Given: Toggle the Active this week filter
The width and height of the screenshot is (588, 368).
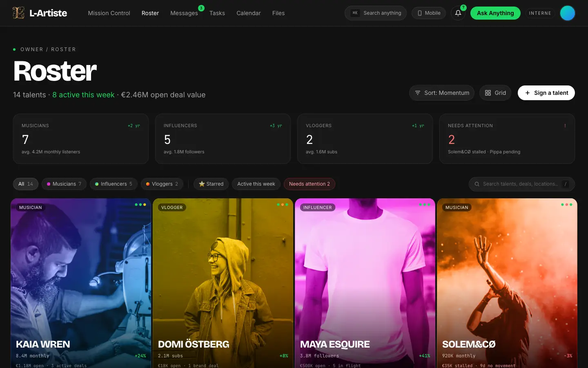Looking at the screenshot, I should tap(256, 184).
